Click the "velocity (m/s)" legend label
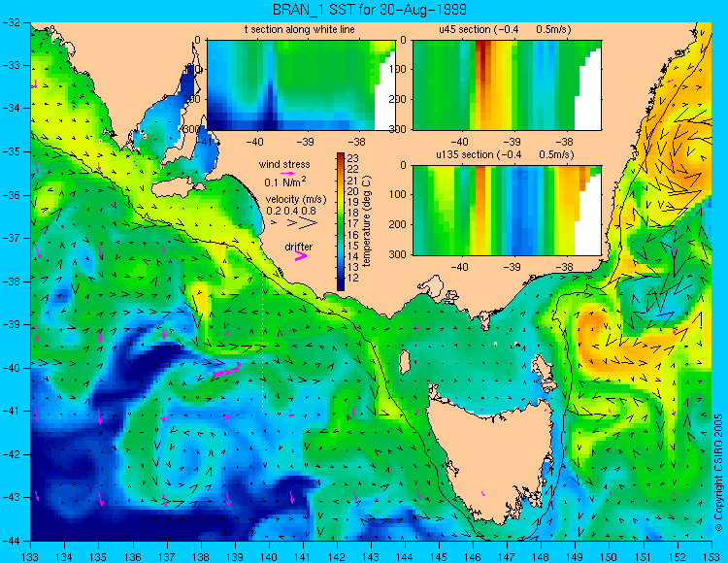 coord(296,200)
